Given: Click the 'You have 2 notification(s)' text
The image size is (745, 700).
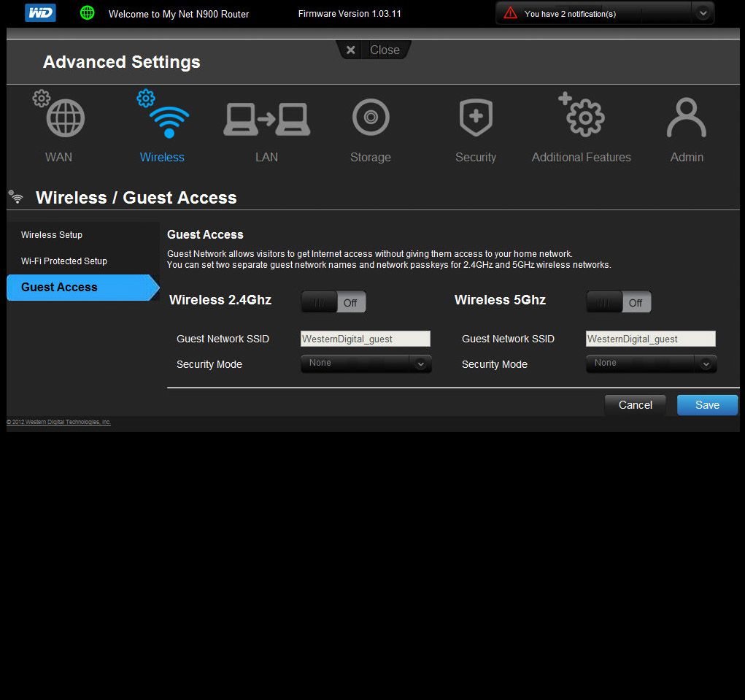Looking at the screenshot, I should pyautogui.click(x=570, y=14).
